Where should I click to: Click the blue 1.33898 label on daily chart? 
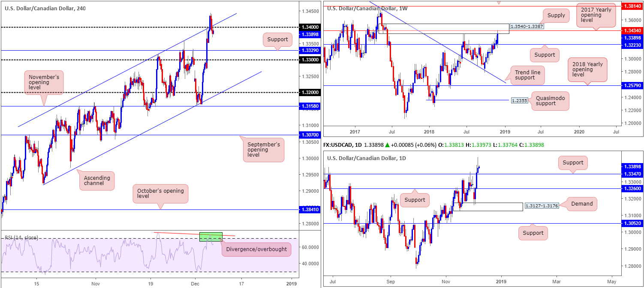(x=632, y=167)
